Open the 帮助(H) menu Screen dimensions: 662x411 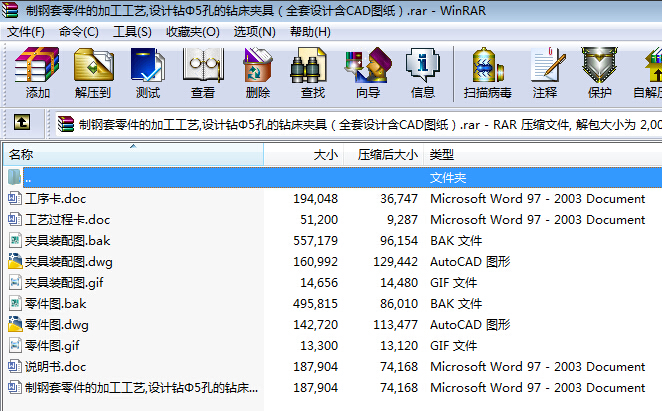310,32
